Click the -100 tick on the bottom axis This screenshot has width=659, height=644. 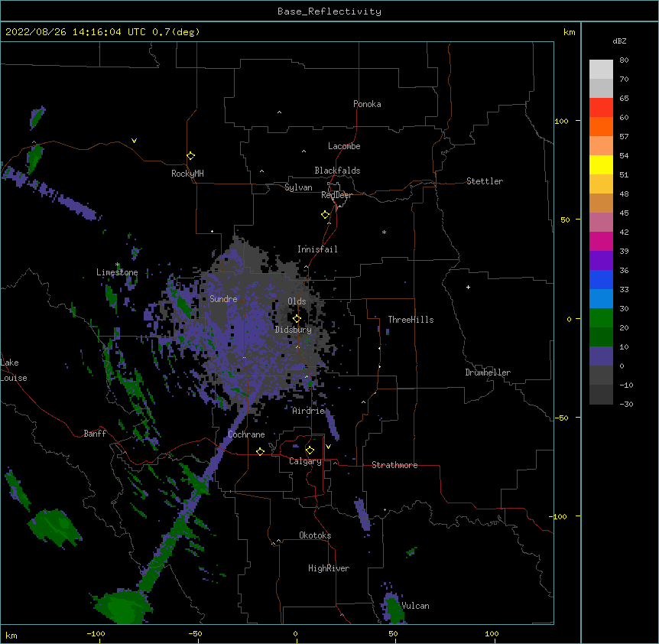[x=96, y=633]
